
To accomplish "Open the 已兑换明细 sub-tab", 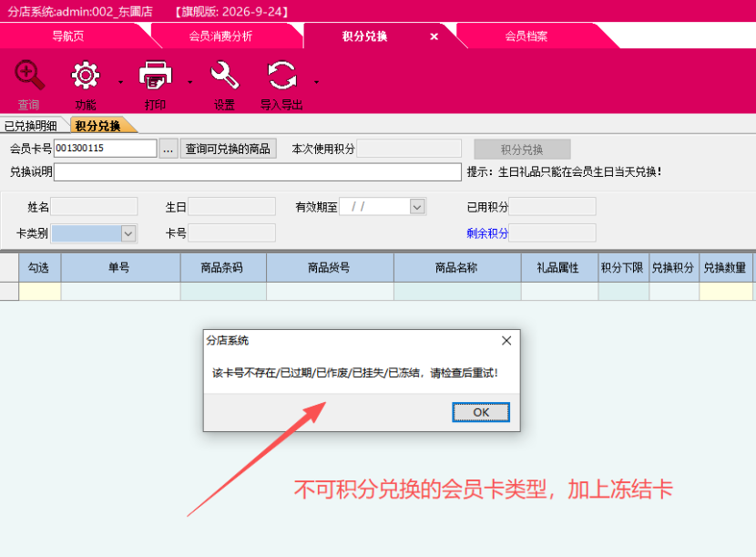I will tap(31, 126).
